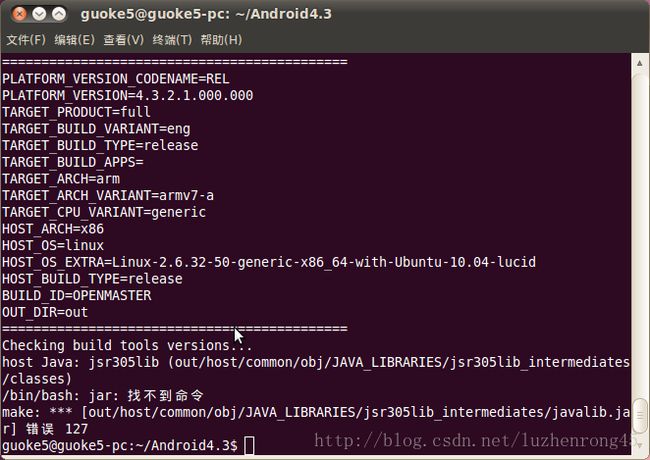Open the 终端(T) menu
Image resolution: width=650 pixels, height=460 pixels.
click(x=172, y=40)
